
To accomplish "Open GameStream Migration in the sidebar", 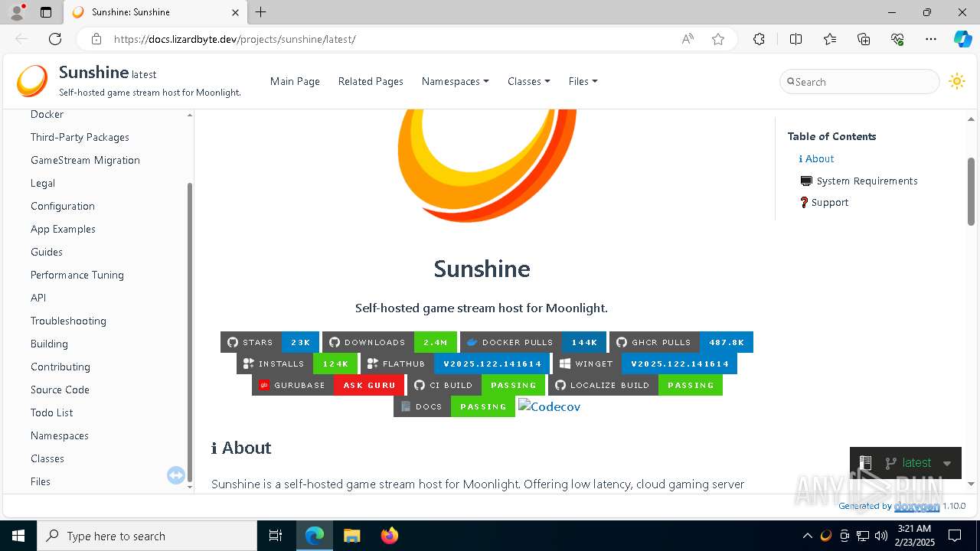I will pyautogui.click(x=85, y=160).
